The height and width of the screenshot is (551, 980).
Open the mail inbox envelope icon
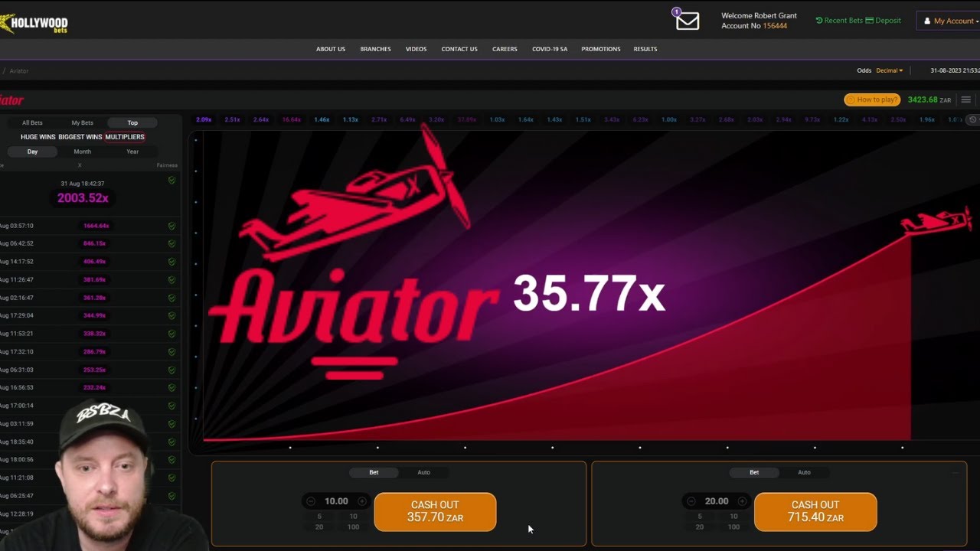click(687, 21)
